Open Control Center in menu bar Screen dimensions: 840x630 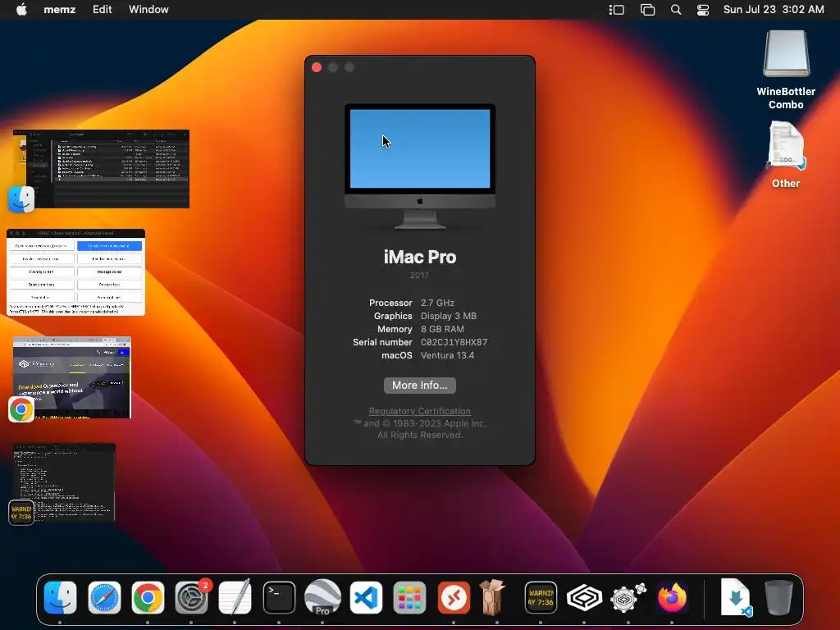703,10
